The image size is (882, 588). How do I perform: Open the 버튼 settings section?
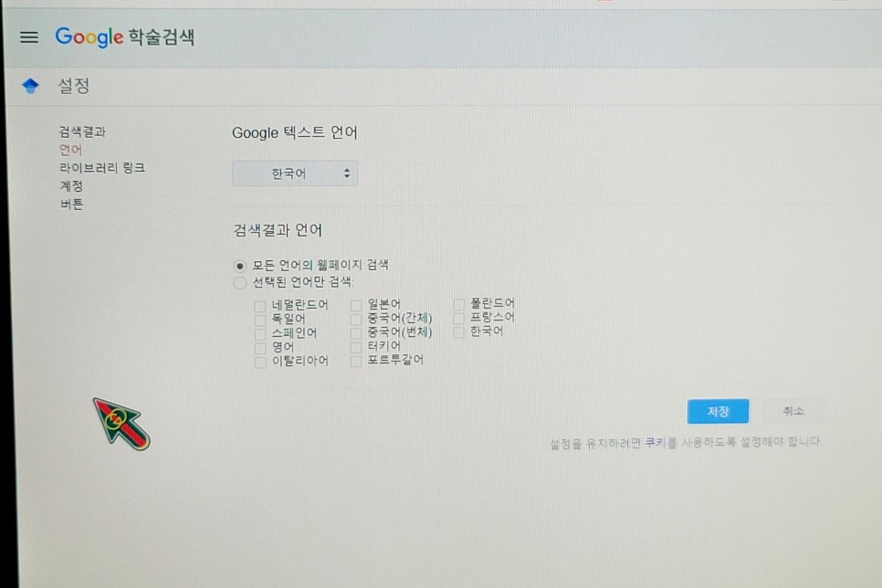click(x=71, y=204)
